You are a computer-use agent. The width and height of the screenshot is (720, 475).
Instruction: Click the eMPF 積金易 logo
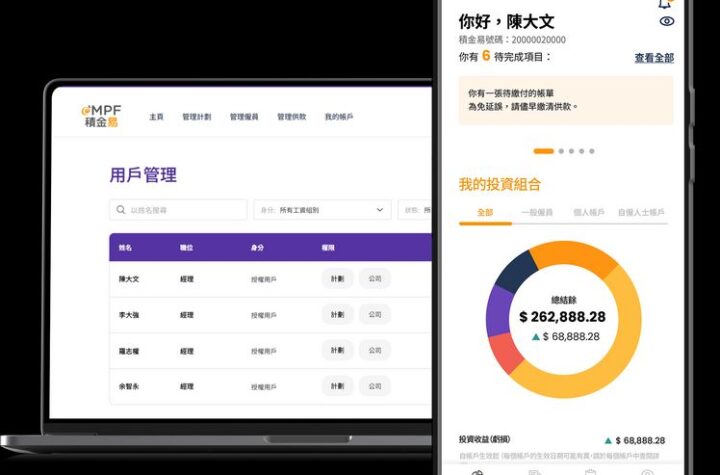point(99,116)
